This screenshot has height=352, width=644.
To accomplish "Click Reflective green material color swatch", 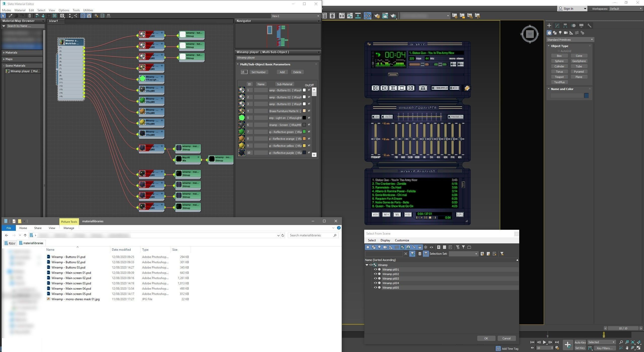I will (304, 132).
